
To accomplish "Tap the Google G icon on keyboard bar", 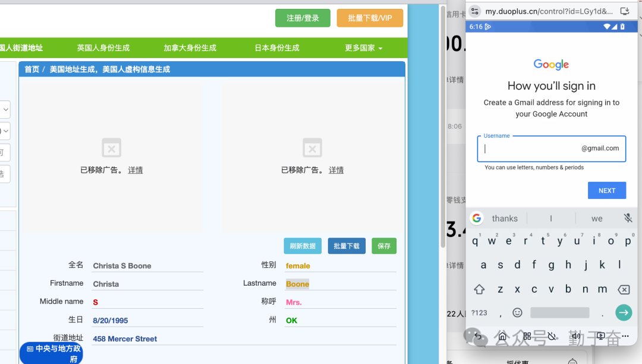I will [477, 218].
